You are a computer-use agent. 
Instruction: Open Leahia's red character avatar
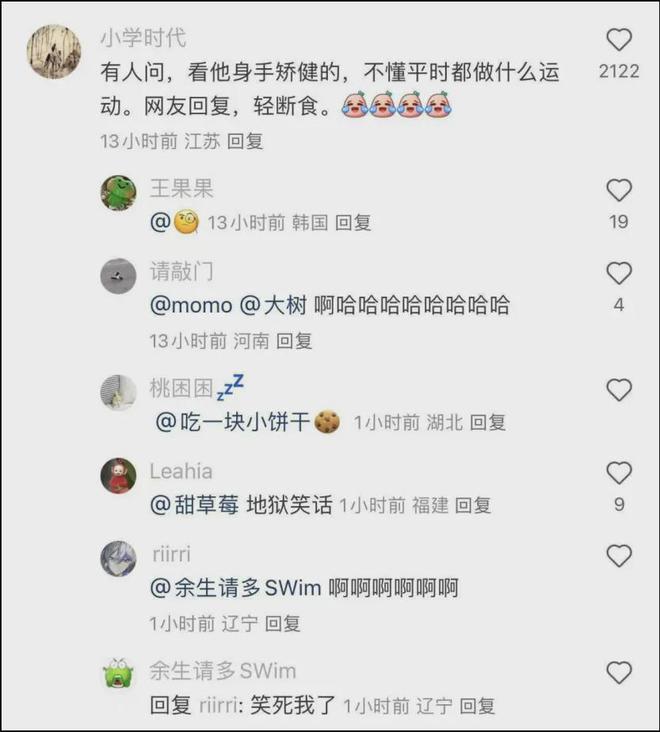click(x=119, y=476)
